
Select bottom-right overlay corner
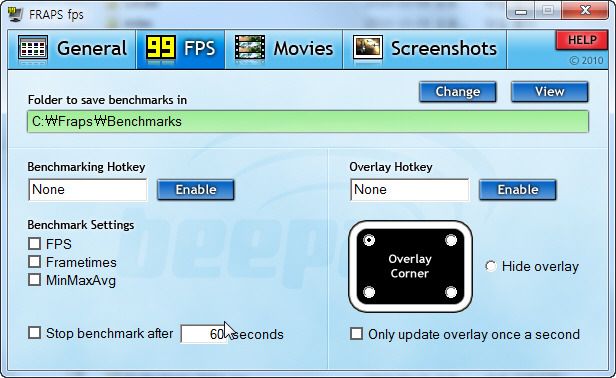451,292
